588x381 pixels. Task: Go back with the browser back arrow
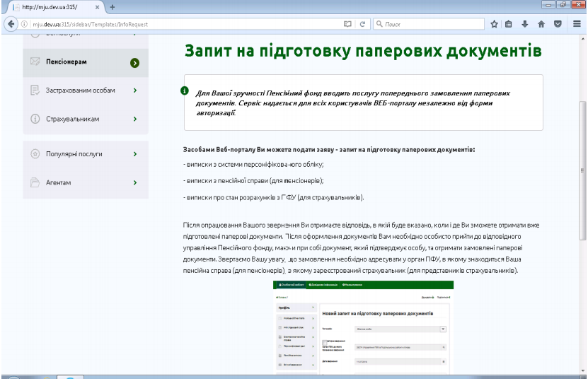tap(11, 24)
